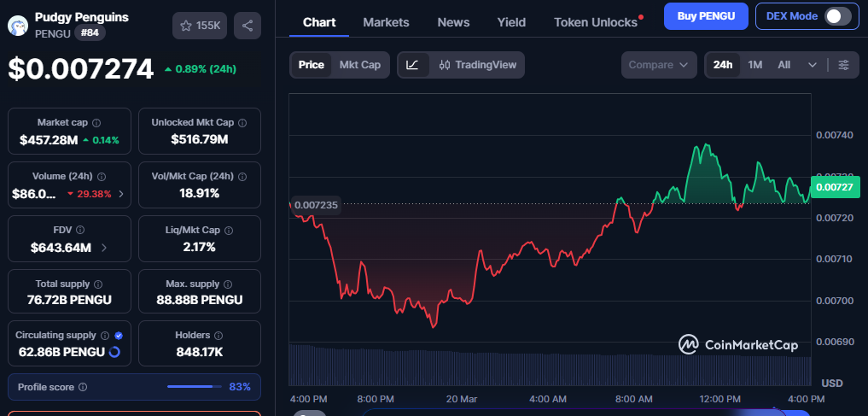The width and height of the screenshot is (868, 416).
Task: Open the share icon button
Action: click(248, 26)
